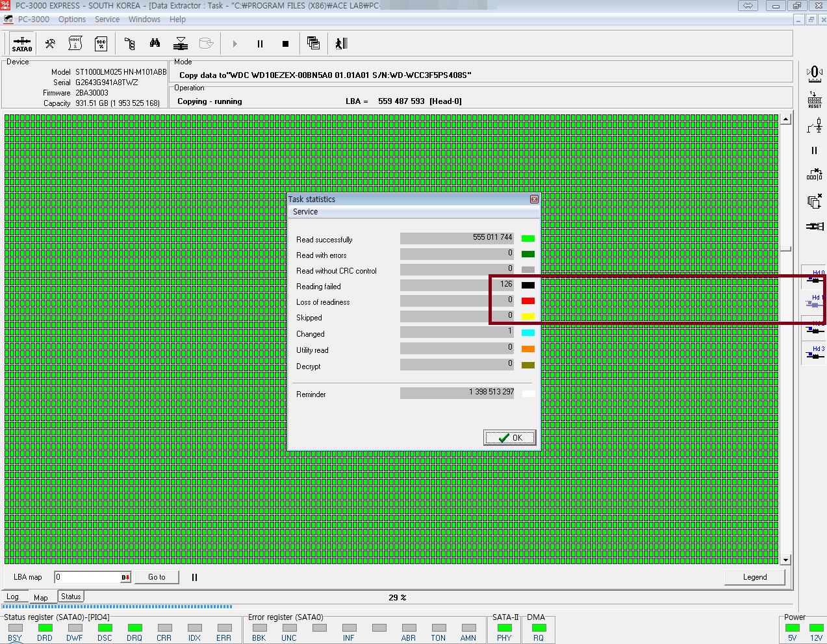Click the binoculars search icon
Viewport: 827px width, 644px height.
[x=155, y=44]
